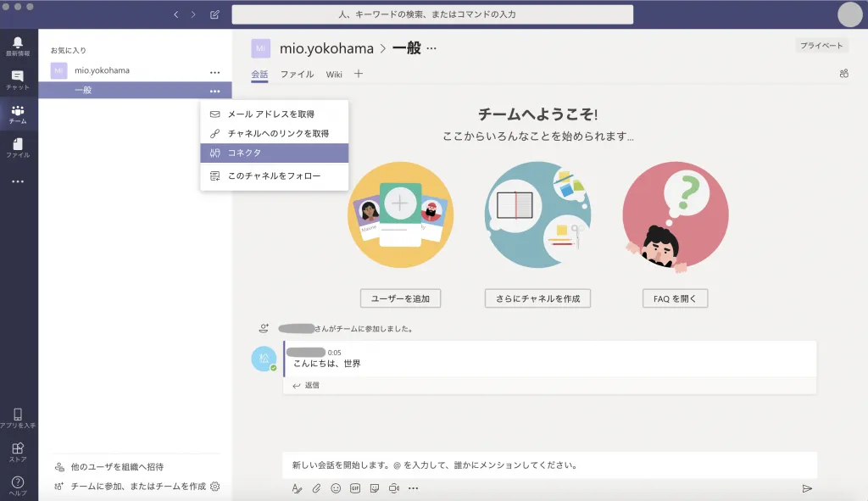868x501 pixels.
Task: Open the Files icon in sidebar
Action: point(18,148)
